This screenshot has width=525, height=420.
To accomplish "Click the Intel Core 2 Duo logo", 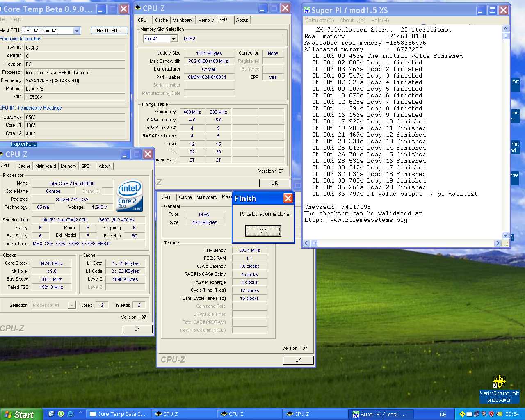I will click(x=130, y=196).
